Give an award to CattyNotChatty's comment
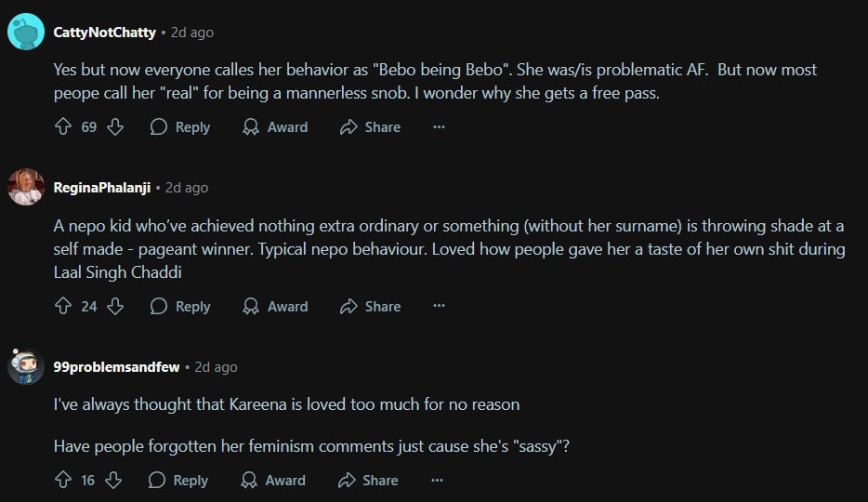The height and width of the screenshot is (502, 868). (275, 126)
